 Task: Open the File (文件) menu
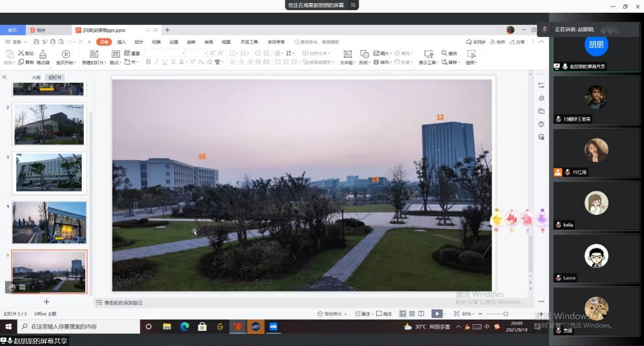pos(16,42)
